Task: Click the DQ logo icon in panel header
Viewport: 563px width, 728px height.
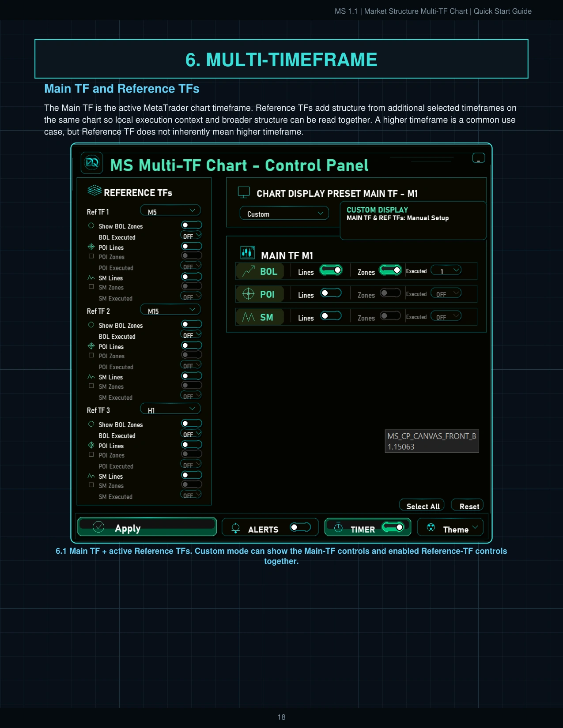Action: 92,163
